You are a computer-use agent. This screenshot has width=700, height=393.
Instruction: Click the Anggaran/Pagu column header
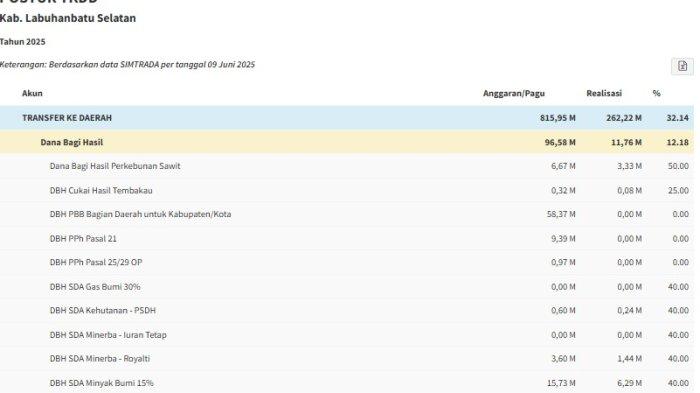click(514, 93)
